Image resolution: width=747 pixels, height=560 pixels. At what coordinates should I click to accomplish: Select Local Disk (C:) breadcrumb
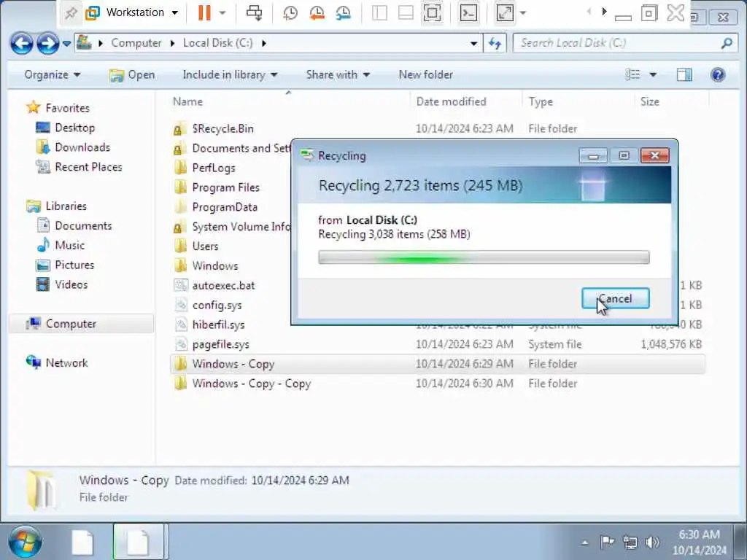pyautogui.click(x=217, y=43)
